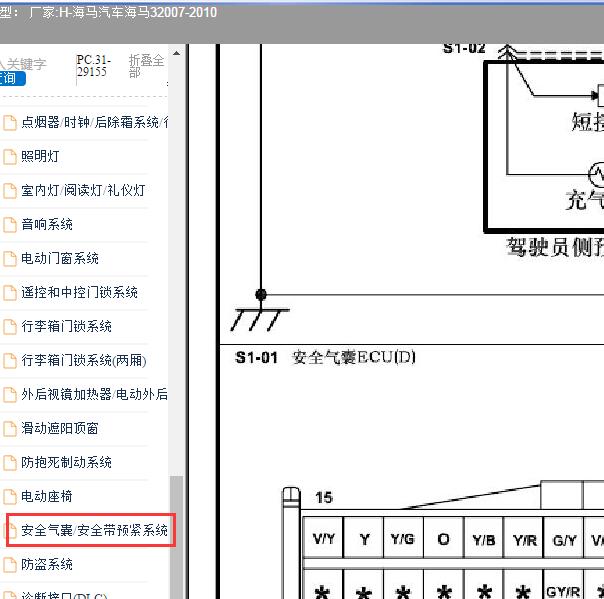Click the PC.31-29155 code text
The image size is (604, 599).
point(94,66)
